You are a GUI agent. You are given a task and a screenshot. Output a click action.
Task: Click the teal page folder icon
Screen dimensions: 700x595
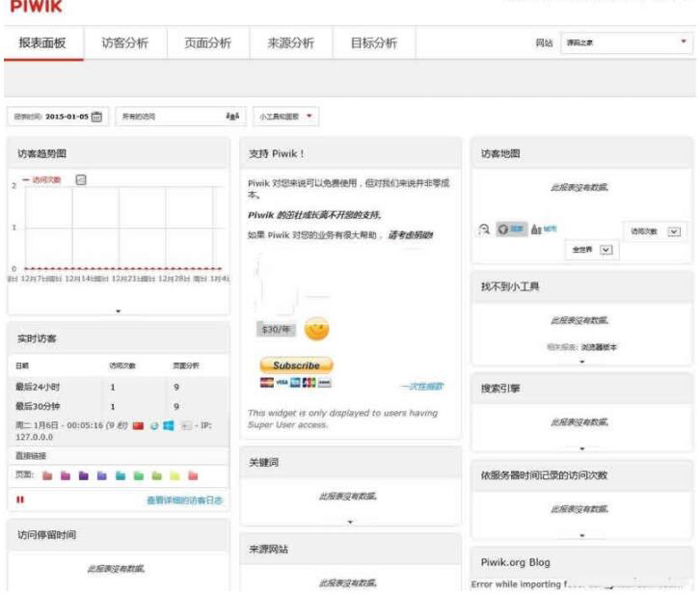point(121,475)
